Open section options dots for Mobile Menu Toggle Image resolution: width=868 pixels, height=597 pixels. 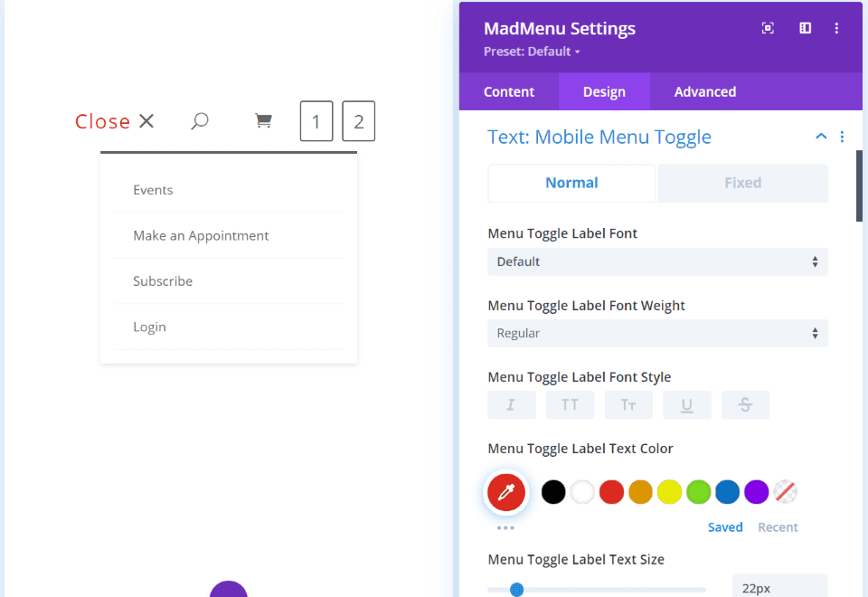[x=842, y=137]
